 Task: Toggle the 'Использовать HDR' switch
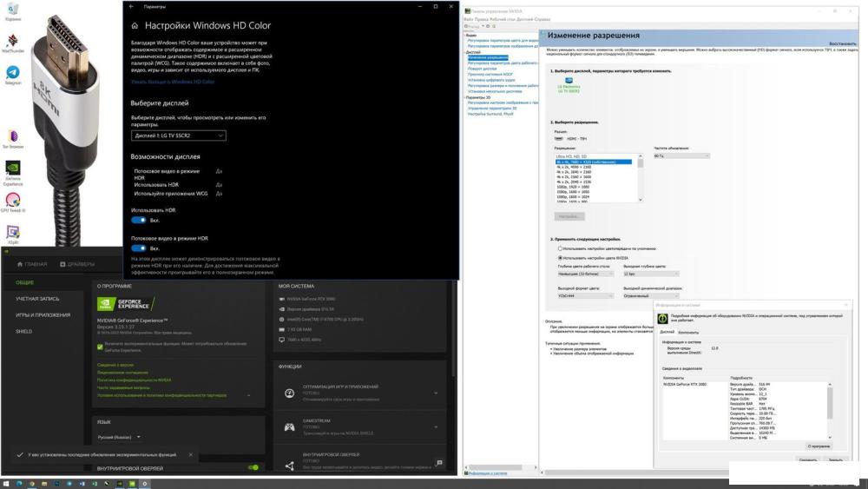coord(138,220)
